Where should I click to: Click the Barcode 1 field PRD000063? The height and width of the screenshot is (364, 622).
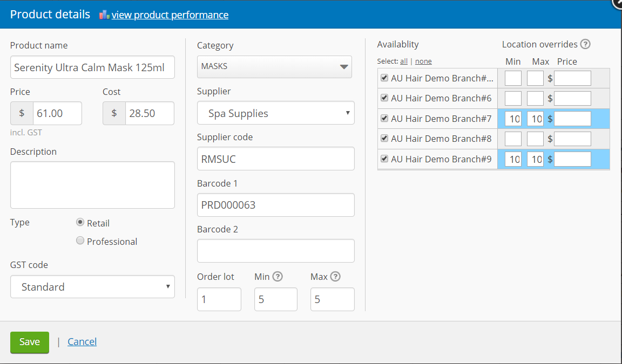[276, 205]
